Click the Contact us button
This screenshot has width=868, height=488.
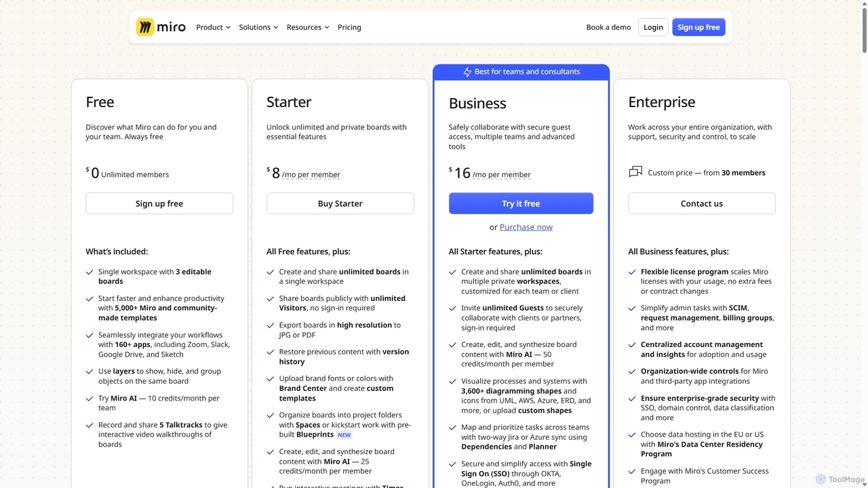click(x=701, y=203)
